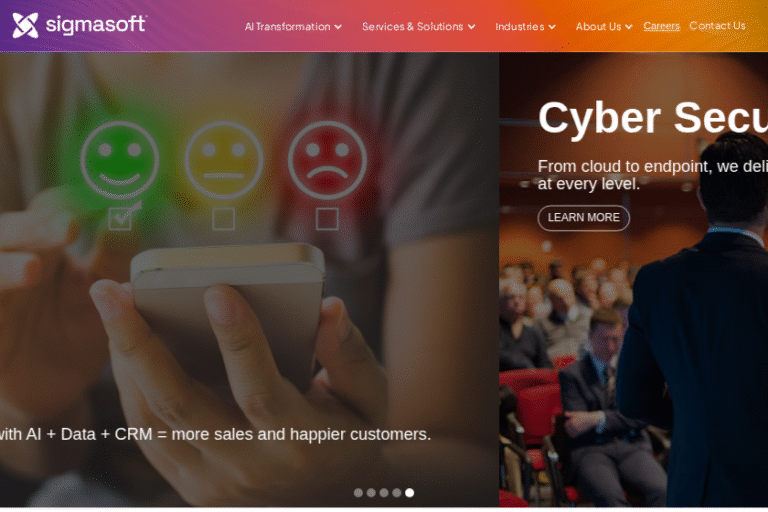Open the AI Transformation menu item

[x=288, y=26]
